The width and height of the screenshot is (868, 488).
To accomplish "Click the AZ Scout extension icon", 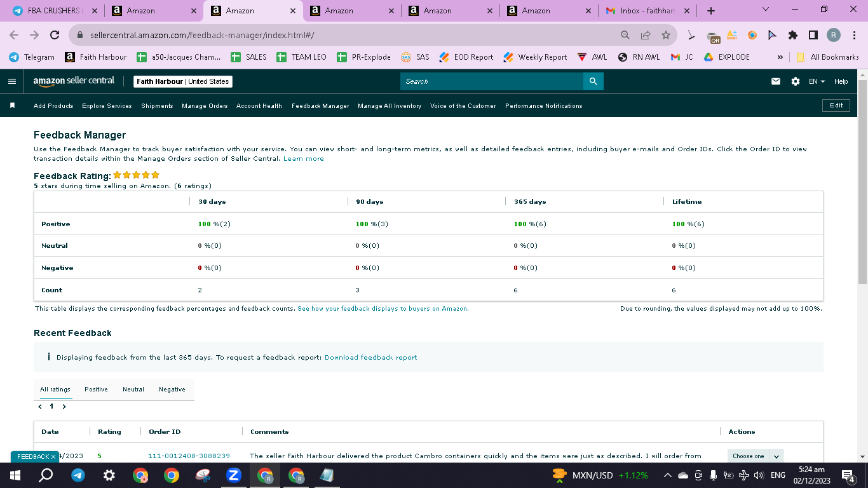I will tap(731, 35).
